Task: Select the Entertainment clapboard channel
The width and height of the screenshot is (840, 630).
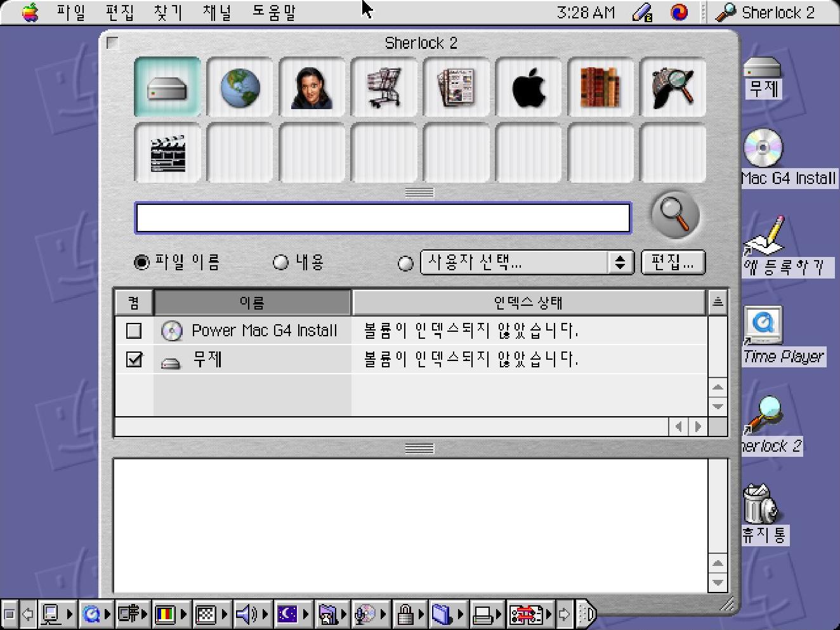Action: coord(167,154)
